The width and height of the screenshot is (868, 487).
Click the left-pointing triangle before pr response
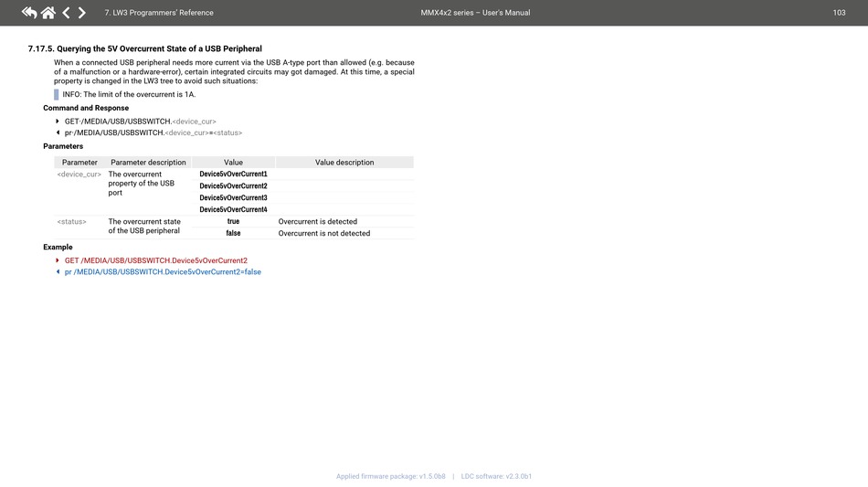[x=58, y=132]
